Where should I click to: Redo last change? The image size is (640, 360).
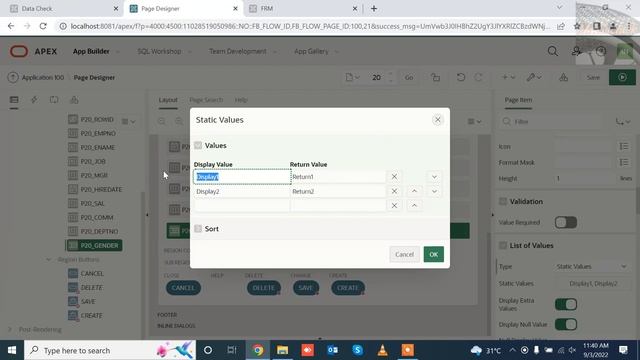[x=478, y=78]
